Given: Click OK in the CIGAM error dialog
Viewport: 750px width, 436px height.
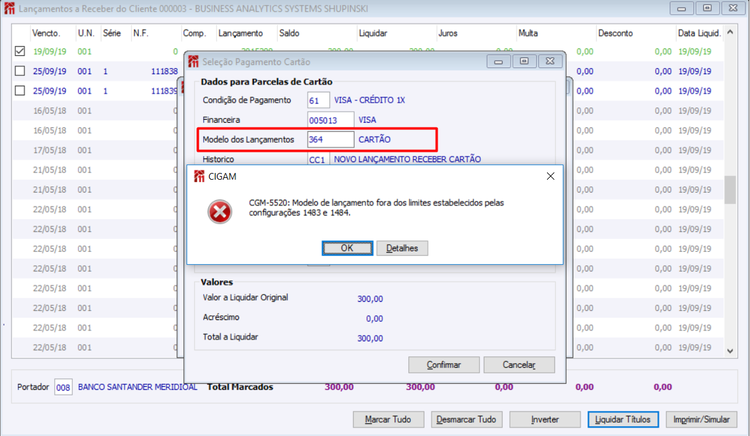Looking at the screenshot, I should [x=347, y=248].
